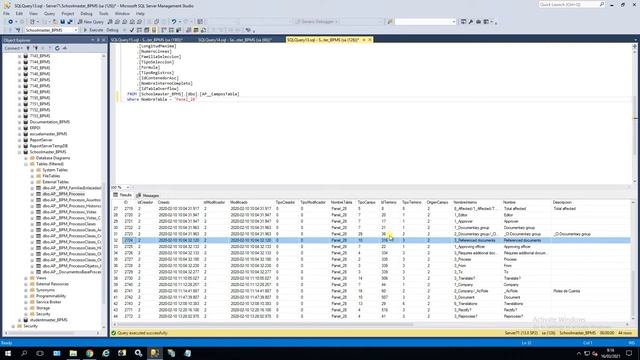Open the View menu
The height and width of the screenshot is (360, 640).
pos(33,13)
